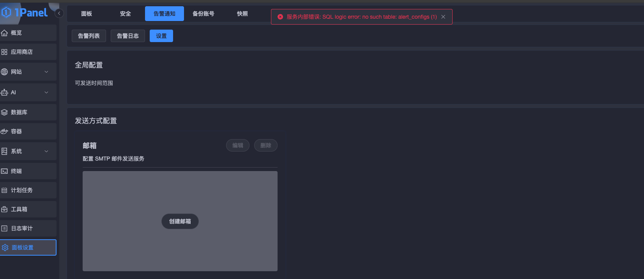This screenshot has width=644, height=279.
Task: Dismiss the SQL error notification
Action: pos(443,17)
